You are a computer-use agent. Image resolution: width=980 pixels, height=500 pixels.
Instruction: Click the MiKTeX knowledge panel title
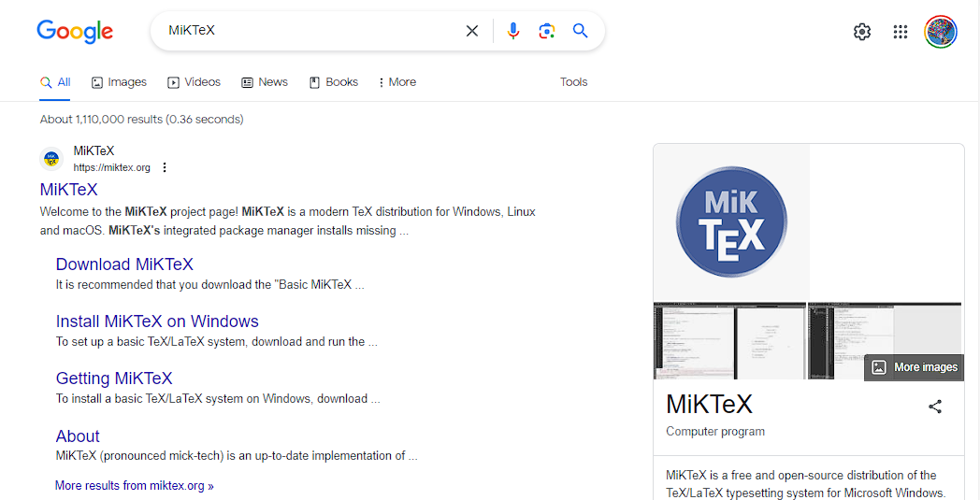pyautogui.click(x=710, y=405)
